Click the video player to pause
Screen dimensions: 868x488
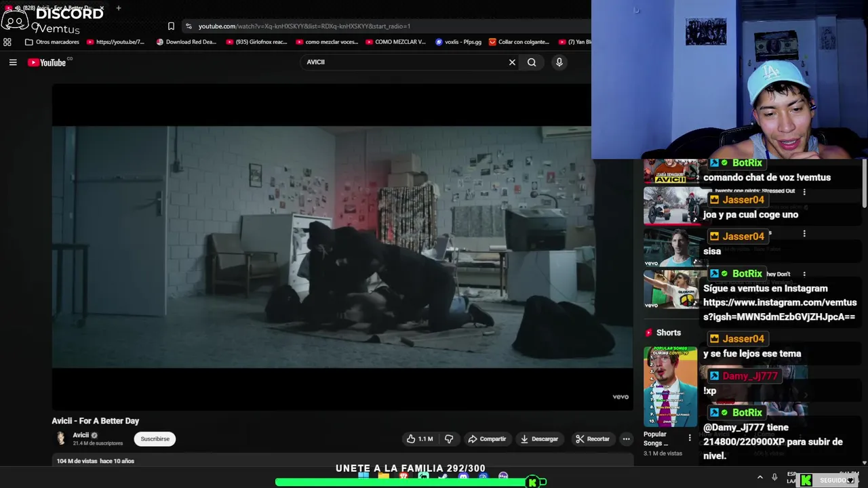coord(342,247)
